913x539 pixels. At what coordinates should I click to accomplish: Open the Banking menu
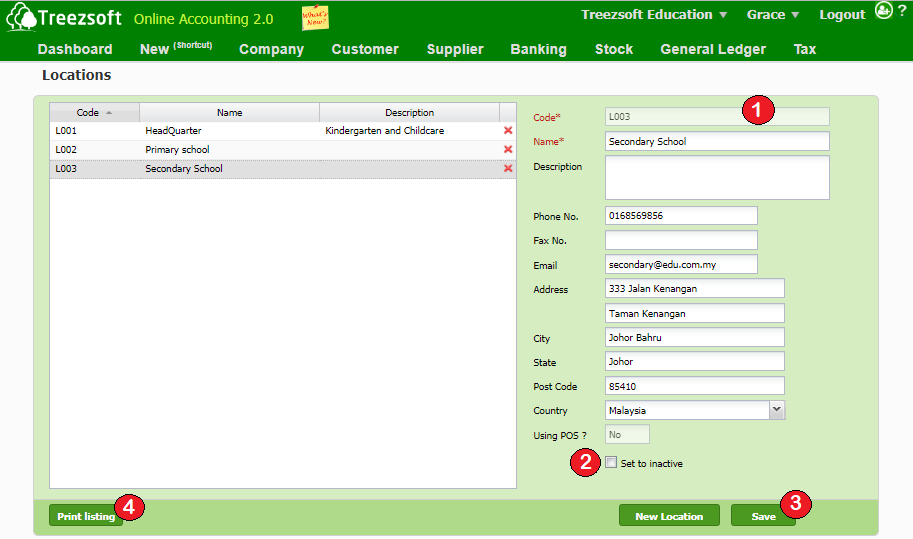(538, 49)
